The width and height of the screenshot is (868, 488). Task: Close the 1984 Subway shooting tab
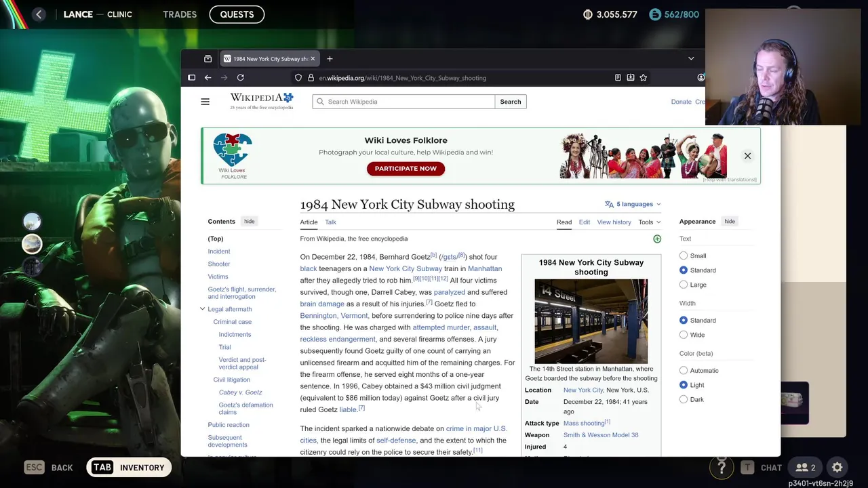click(313, 59)
